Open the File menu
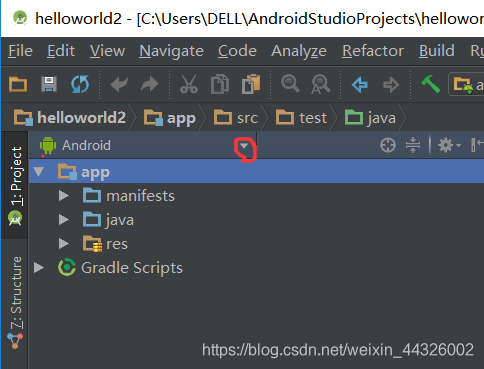 tap(20, 51)
